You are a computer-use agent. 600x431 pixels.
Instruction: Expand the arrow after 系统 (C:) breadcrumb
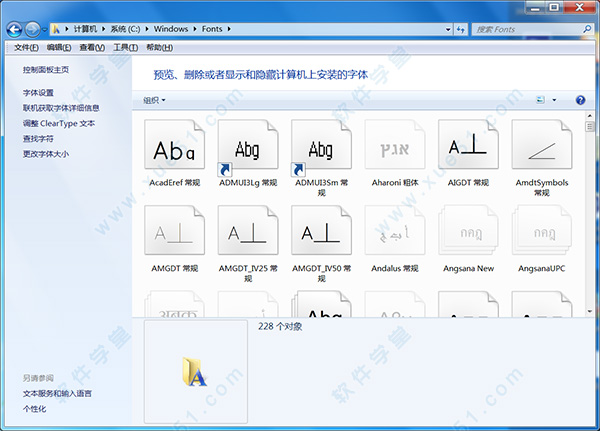(x=147, y=29)
